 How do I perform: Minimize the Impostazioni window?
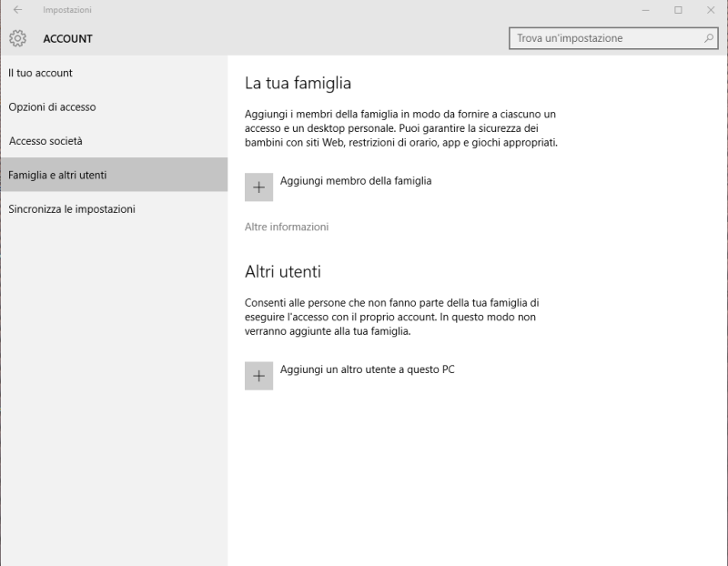pyautogui.click(x=645, y=10)
